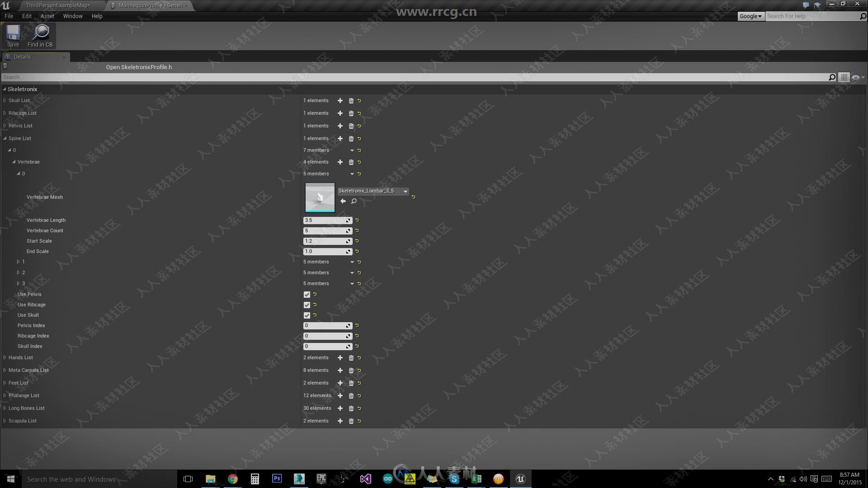Click Vertebrae Length value field
This screenshot has width=868, height=488.
327,221
